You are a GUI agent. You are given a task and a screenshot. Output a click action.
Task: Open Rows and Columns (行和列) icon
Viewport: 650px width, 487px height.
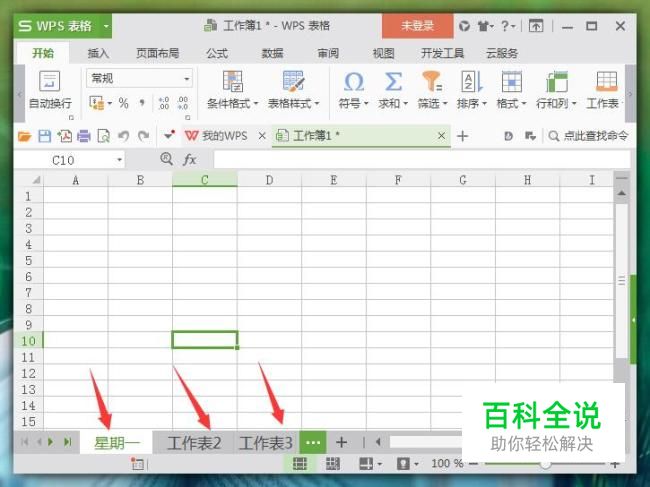click(x=556, y=81)
